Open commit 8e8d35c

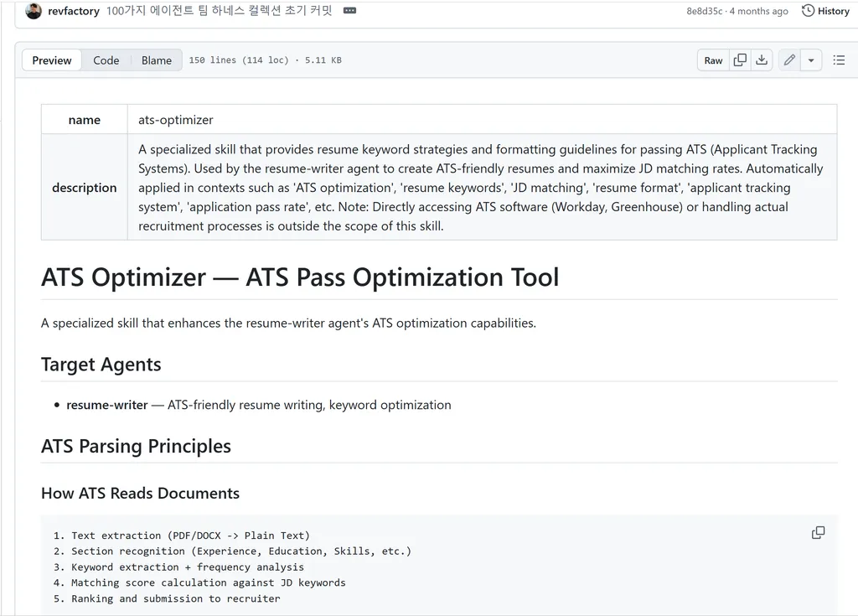704,11
